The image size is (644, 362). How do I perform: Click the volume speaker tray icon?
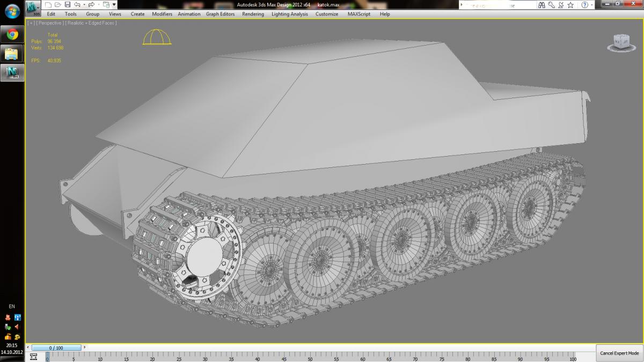17,327
